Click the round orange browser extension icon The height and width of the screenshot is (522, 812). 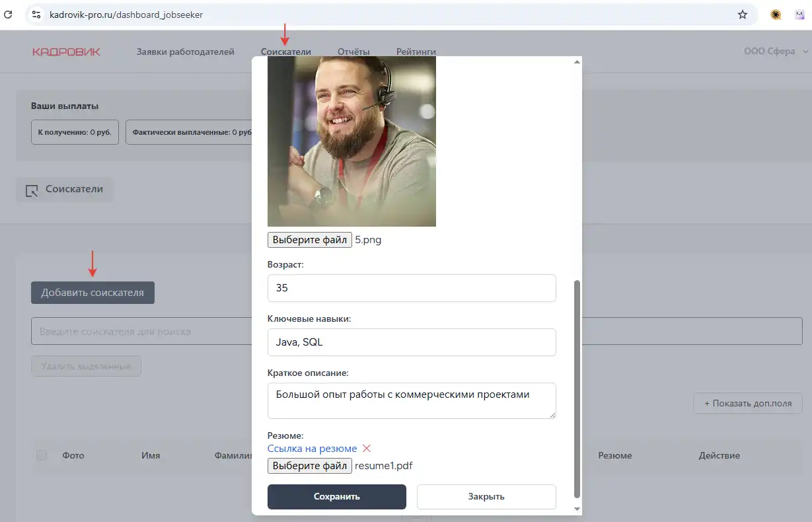(776, 14)
